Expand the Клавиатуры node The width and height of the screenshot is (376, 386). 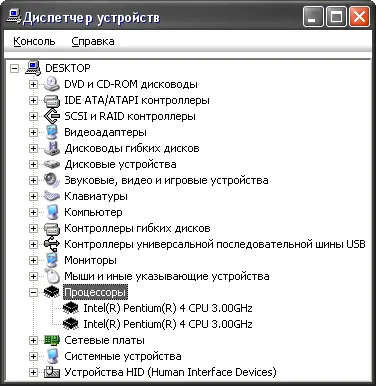pos(33,197)
